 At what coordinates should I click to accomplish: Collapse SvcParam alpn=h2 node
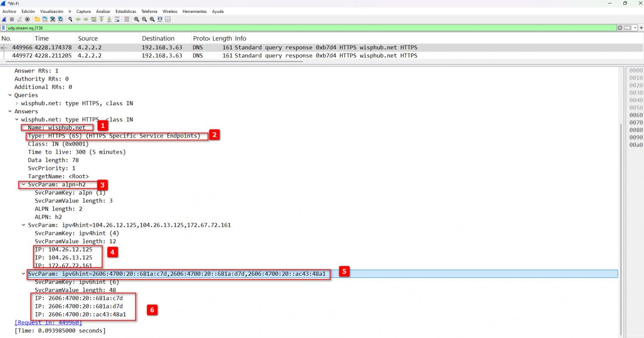click(x=24, y=184)
